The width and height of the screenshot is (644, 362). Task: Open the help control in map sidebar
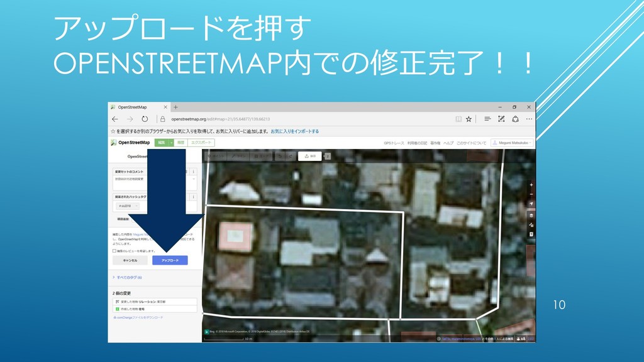pos(531,234)
